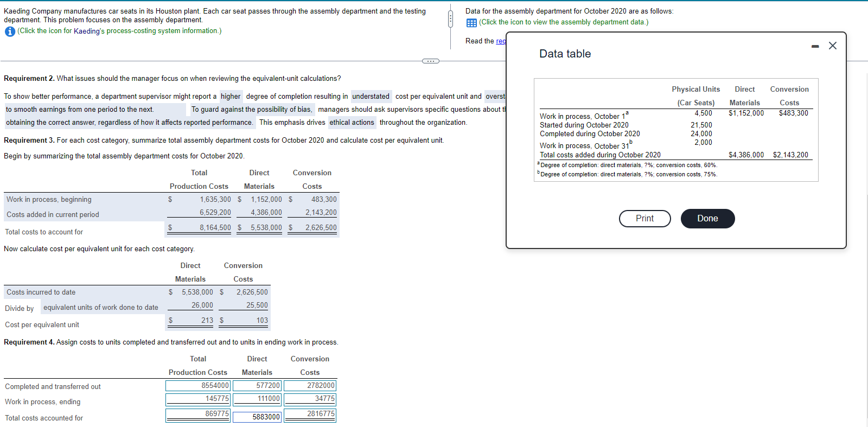The width and height of the screenshot is (868, 427).
Task: Edit Total costs accounted for direct materials field
Action: pos(256,417)
